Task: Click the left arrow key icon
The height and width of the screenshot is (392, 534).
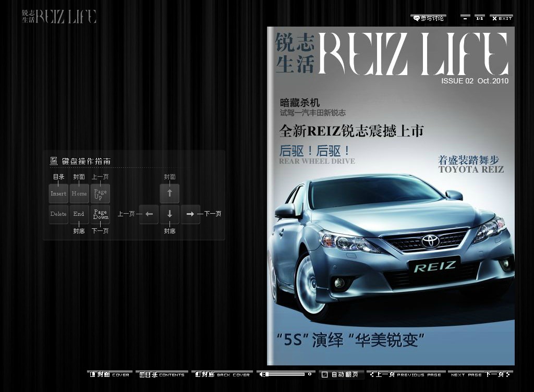Action: coord(149,214)
